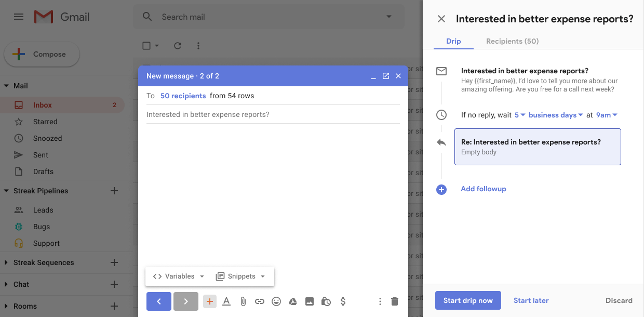Click the orange Streak plus icon
This screenshot has height=317, width=644.
[x=210, y=301]
